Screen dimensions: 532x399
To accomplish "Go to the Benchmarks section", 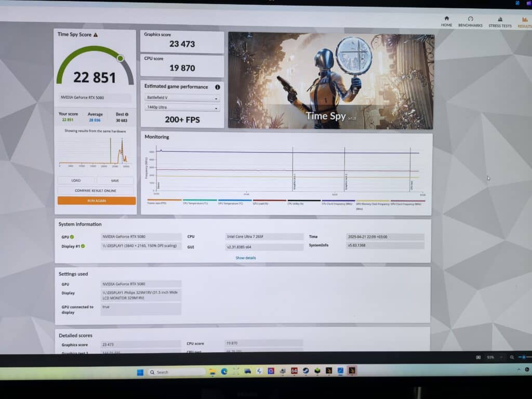I will point(470,22).
